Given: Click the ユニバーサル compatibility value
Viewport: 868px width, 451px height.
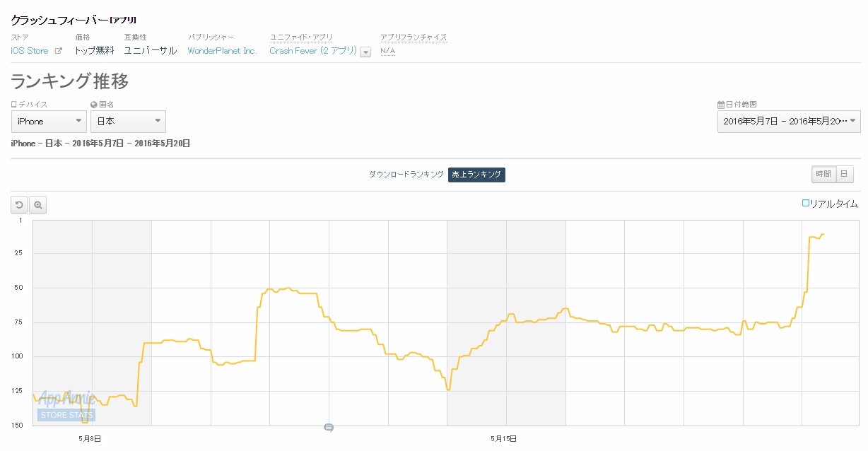Looking at the screenshot, I should [151, 51].
